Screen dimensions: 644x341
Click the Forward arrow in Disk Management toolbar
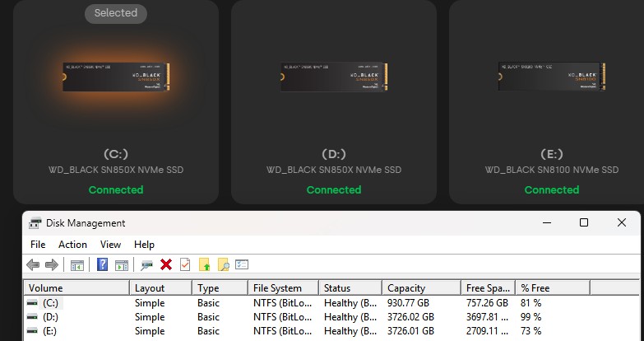point(52,264)
